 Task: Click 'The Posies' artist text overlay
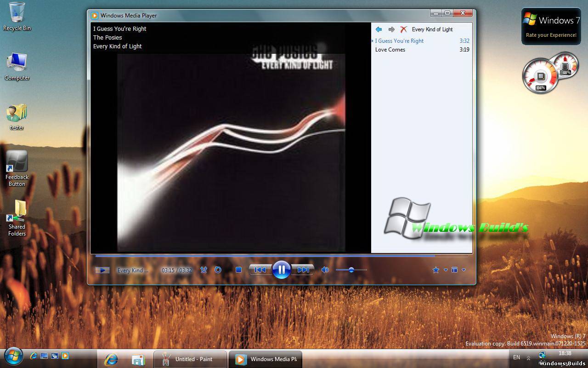pyautogui.click(x=107, y=37)
